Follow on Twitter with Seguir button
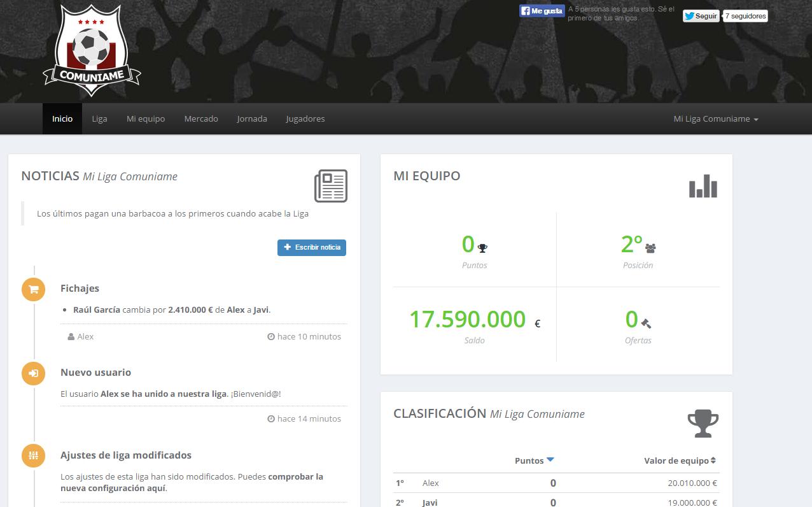 [701, 16]
